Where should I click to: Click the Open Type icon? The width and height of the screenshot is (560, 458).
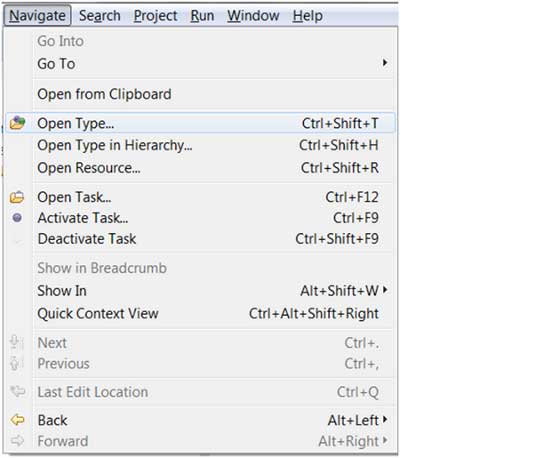click(x=17, y=123)
